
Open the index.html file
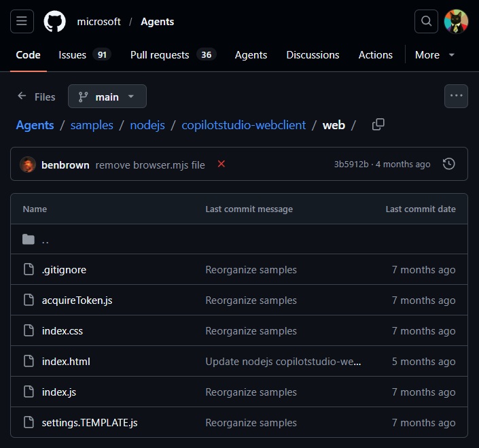(x=66, y=362)
